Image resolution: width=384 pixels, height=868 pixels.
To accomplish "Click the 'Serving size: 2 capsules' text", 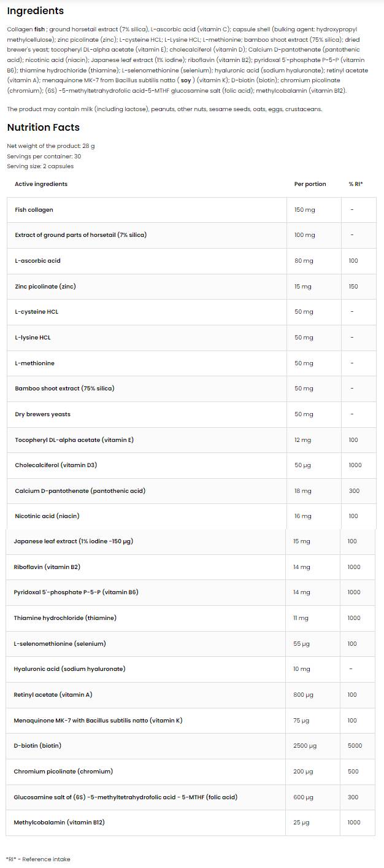I will tap(40, 166).
